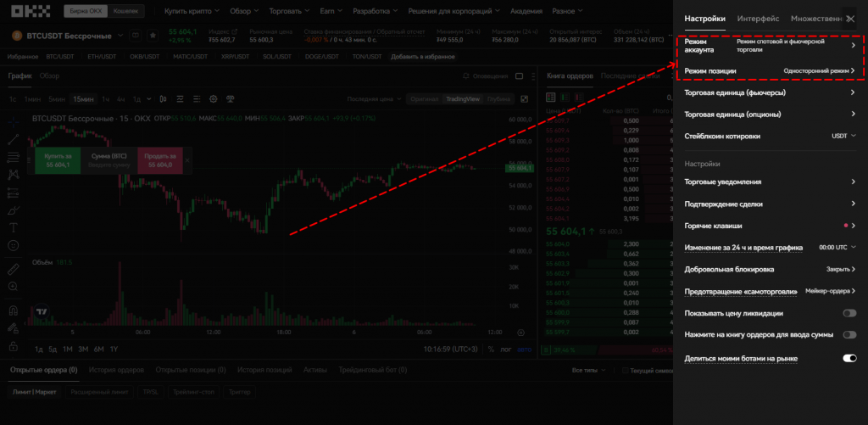
Task: Open the chart indicators button
Action: click(x=181, y=99)
